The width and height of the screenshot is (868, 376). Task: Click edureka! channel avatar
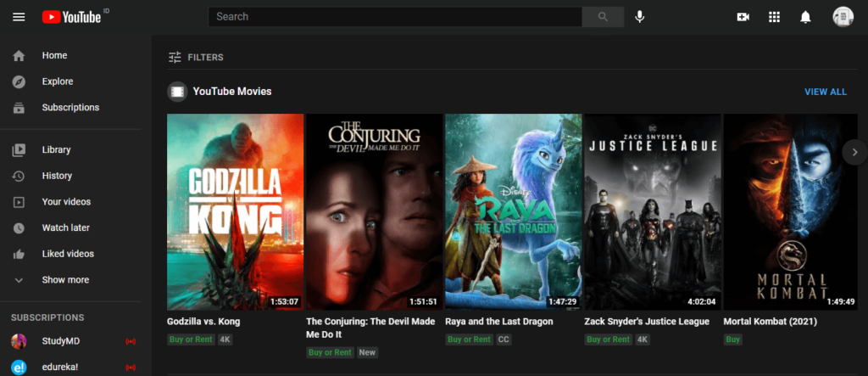pyautogui.click(x=19, y=368)
